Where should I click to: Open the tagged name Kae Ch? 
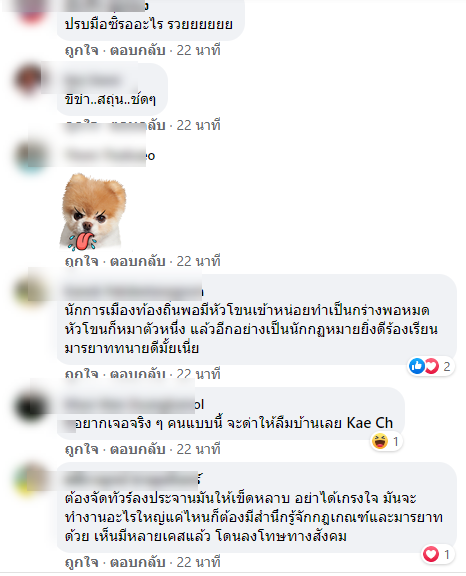pos(370,423)
